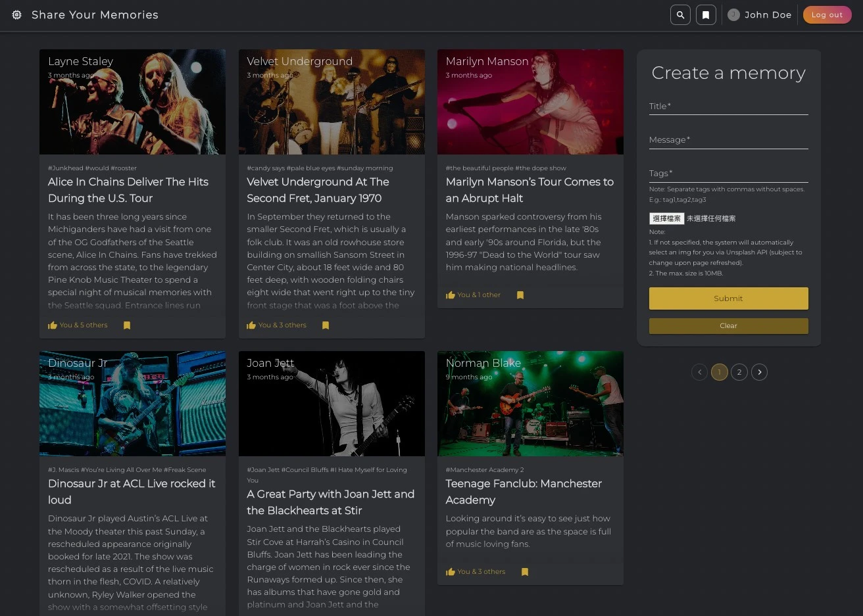This screenshot has width=863, height=616.
Task: Click the '#J. Mascis #You're Living All Over Me' tags
Action: (x=127, y=469)
